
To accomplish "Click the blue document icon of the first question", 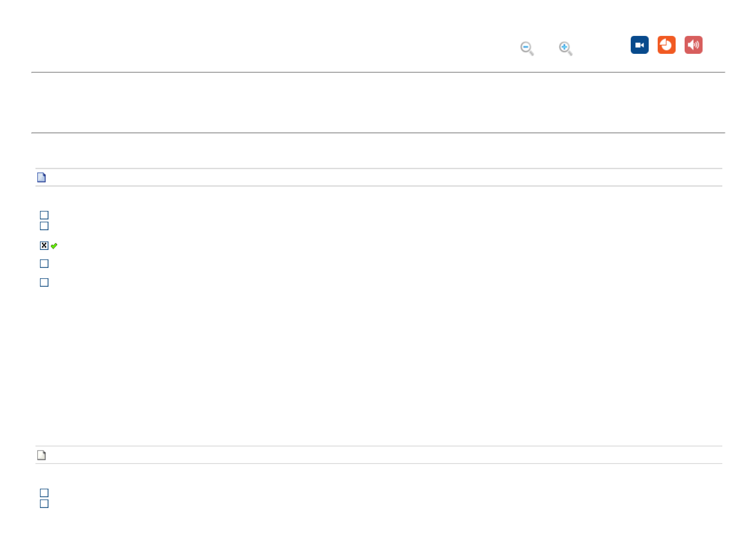I will pos(41,178).
